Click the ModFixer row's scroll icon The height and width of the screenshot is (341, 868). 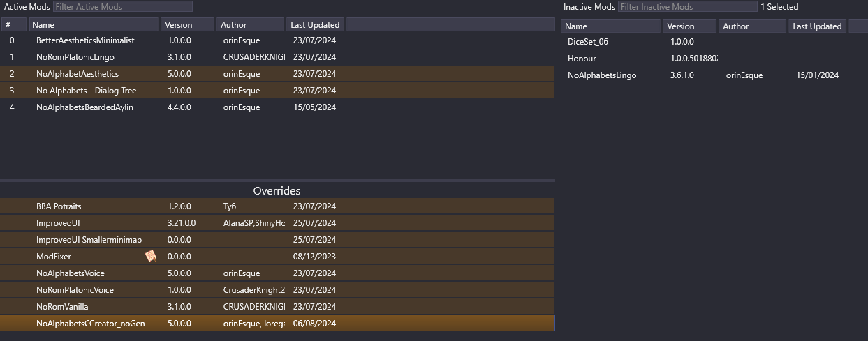[150, 257]
